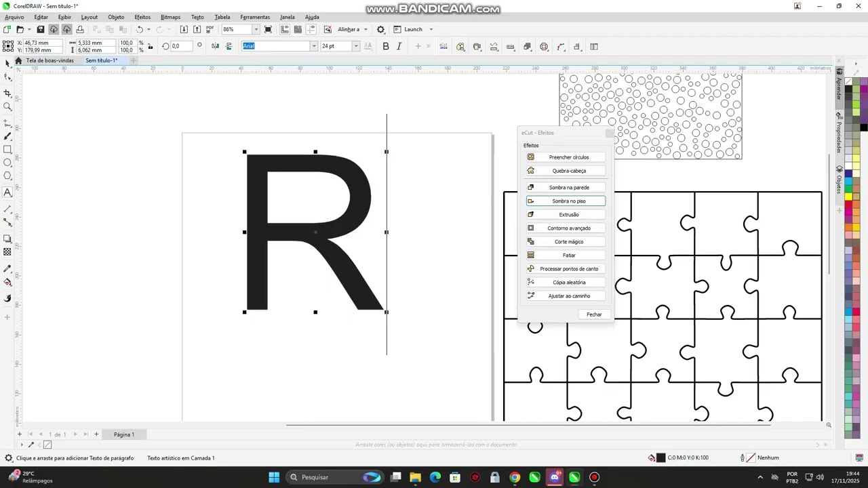The height and width of the screenshot is (488, 868).
Task: Select the Color Eyedropper tool
Action: pos(7,268)
